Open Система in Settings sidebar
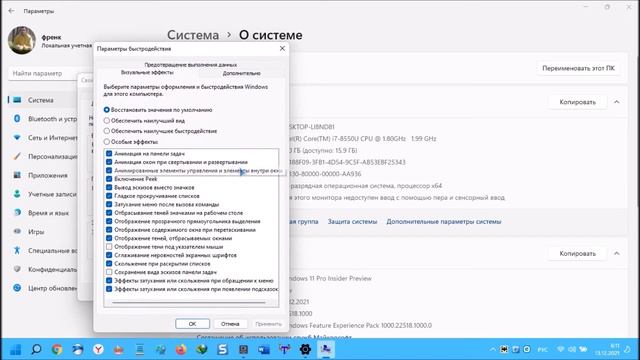The image size is (640, 360). (43, 100)
